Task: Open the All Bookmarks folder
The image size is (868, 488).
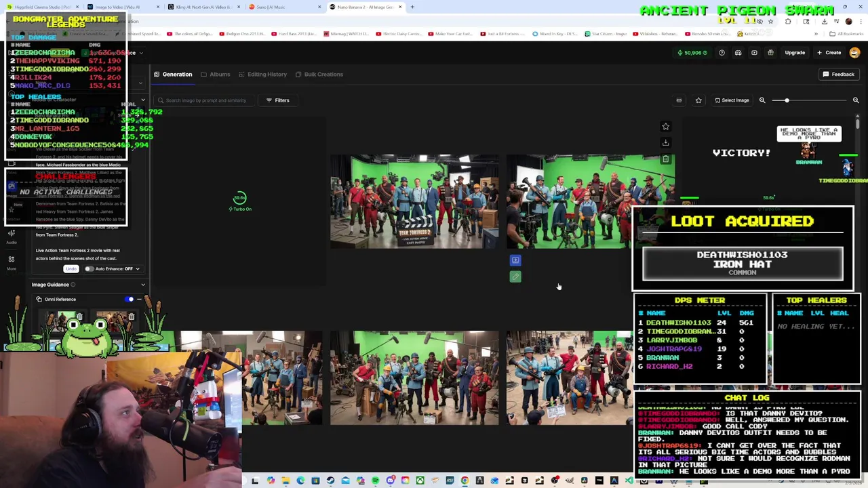Action: tap(847, 34)
